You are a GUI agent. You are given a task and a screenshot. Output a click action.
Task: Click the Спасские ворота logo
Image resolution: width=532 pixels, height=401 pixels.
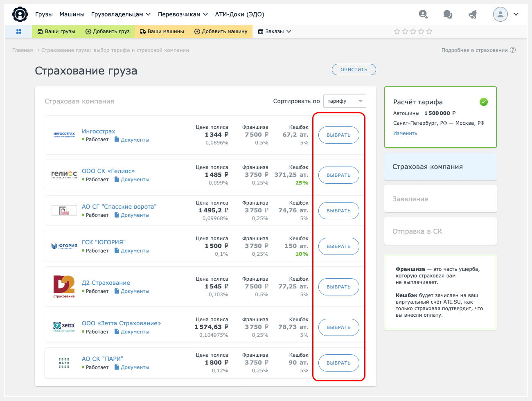[x=64, y=210]
